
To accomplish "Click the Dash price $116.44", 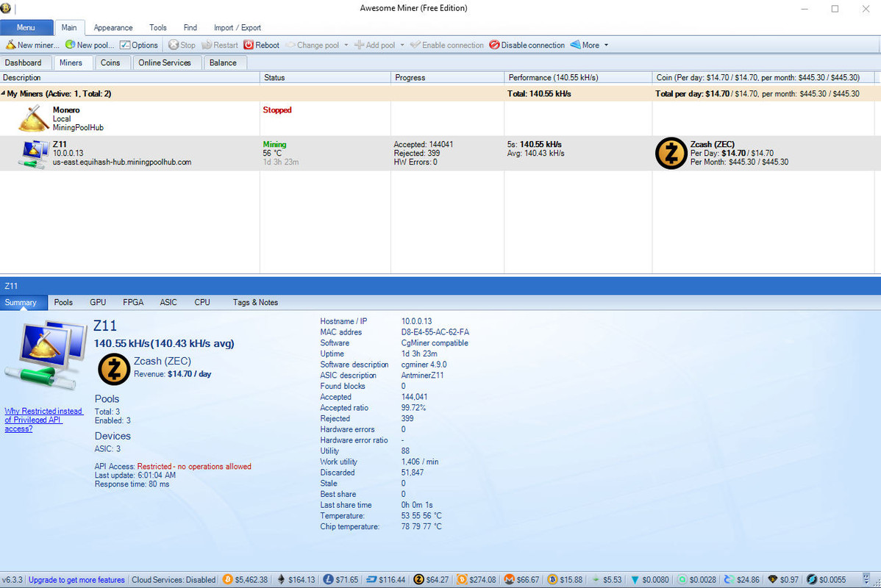I will click(x=386, y=580).
